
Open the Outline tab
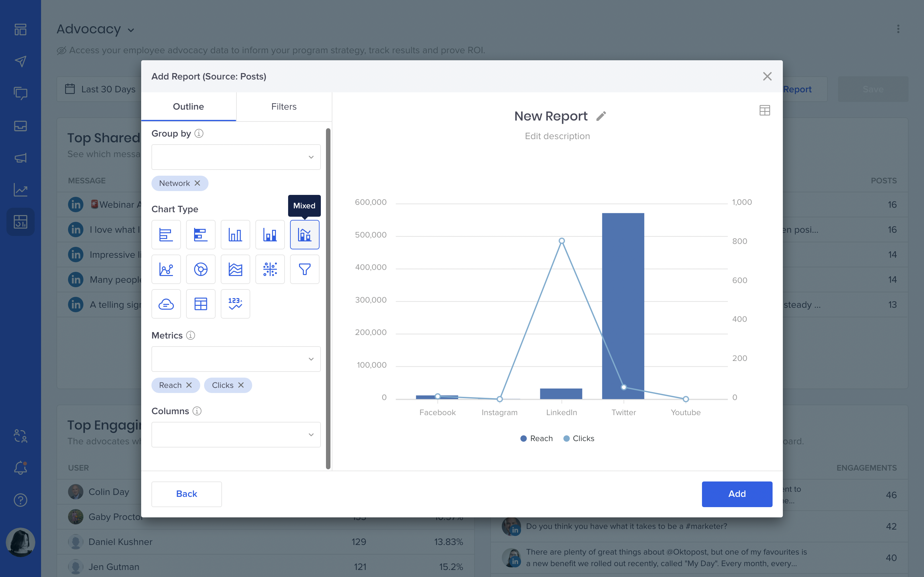point(188,106)
